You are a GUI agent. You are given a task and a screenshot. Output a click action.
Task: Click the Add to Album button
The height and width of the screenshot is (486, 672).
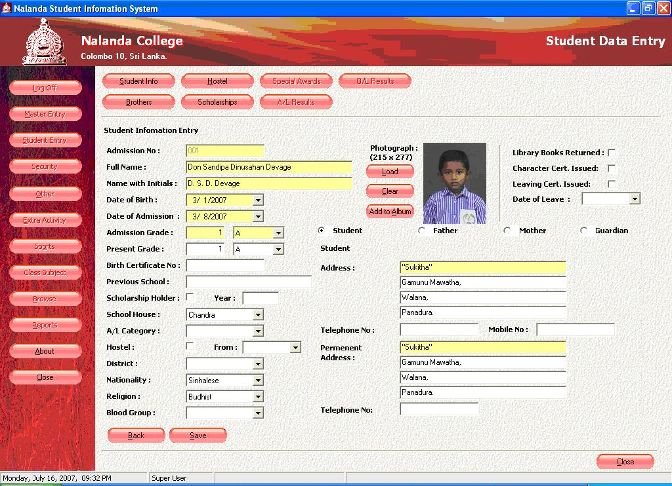(x=390, y=211)
